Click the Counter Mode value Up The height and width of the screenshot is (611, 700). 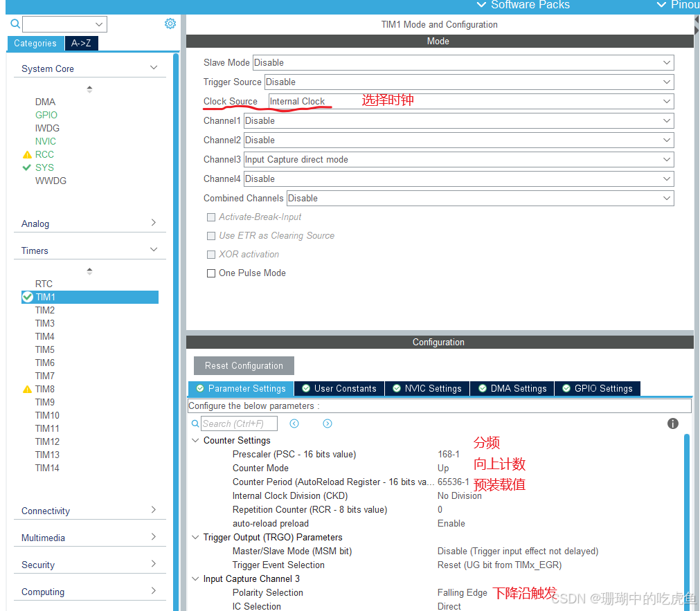pyautogui.click(x=443, y=468)
